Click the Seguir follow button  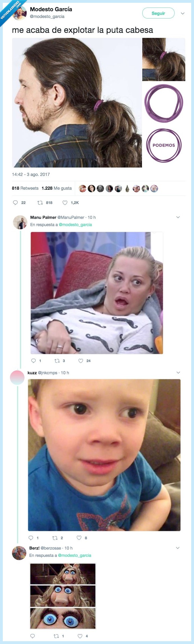pyautogui.click(x=158, y=13)
